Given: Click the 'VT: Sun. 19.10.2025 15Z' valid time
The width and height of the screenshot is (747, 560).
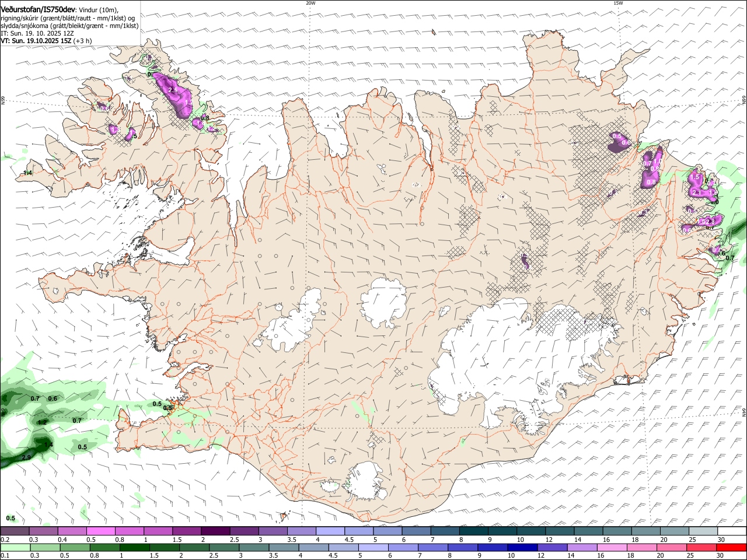Looking at the screenshot, I should pos(36,41).
